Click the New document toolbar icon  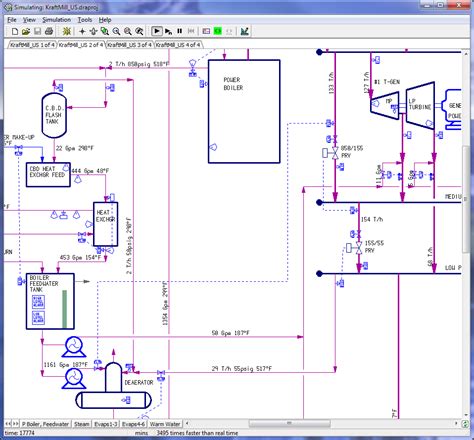coord(15,31)
